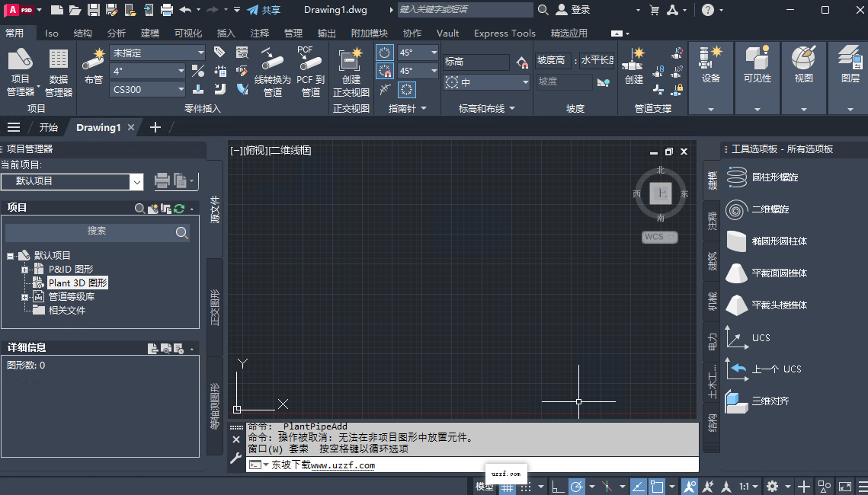868x495 pixels.
Task: Refresh the project tree list
Action: click(178, 208)
